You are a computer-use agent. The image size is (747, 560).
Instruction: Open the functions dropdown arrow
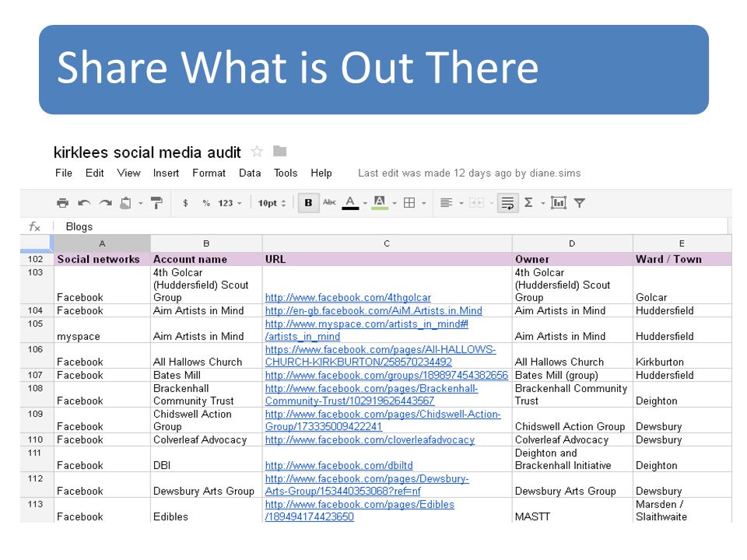point(542,203)
